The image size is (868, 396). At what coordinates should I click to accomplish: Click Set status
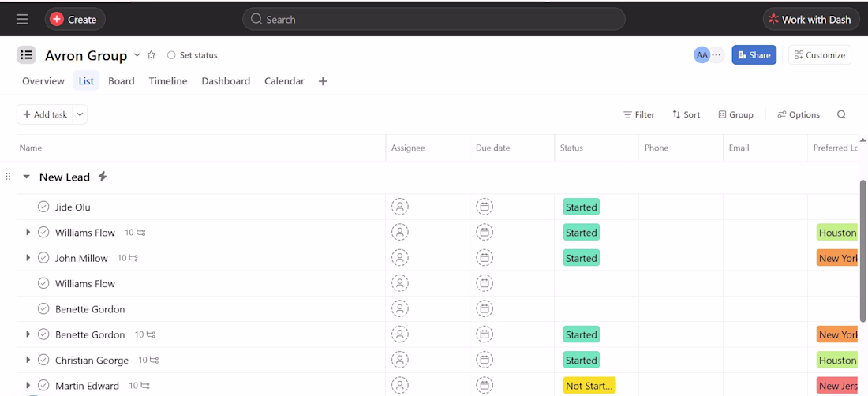(192, 55)
